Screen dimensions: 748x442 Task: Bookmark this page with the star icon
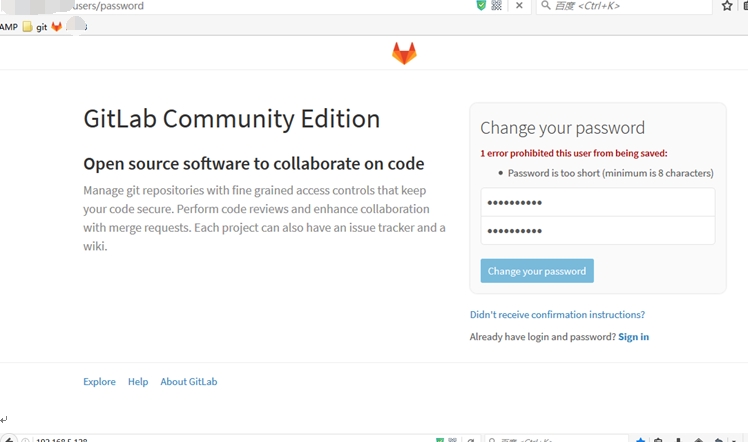point(727,6)
